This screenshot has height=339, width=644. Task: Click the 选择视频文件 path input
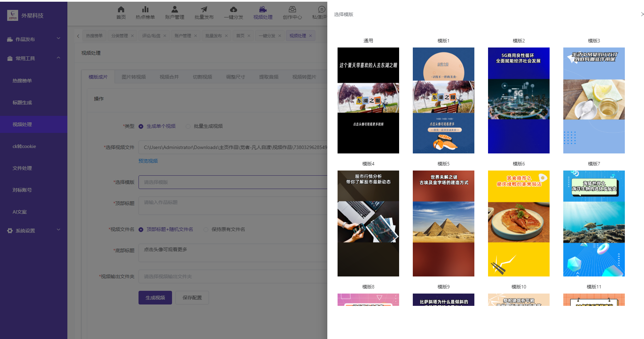click(233, 147)
